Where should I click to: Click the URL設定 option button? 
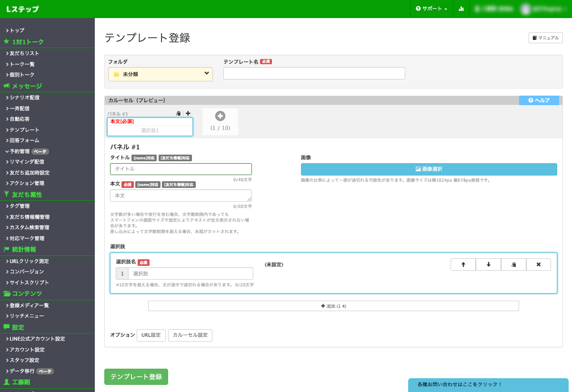tap(151, 335)
